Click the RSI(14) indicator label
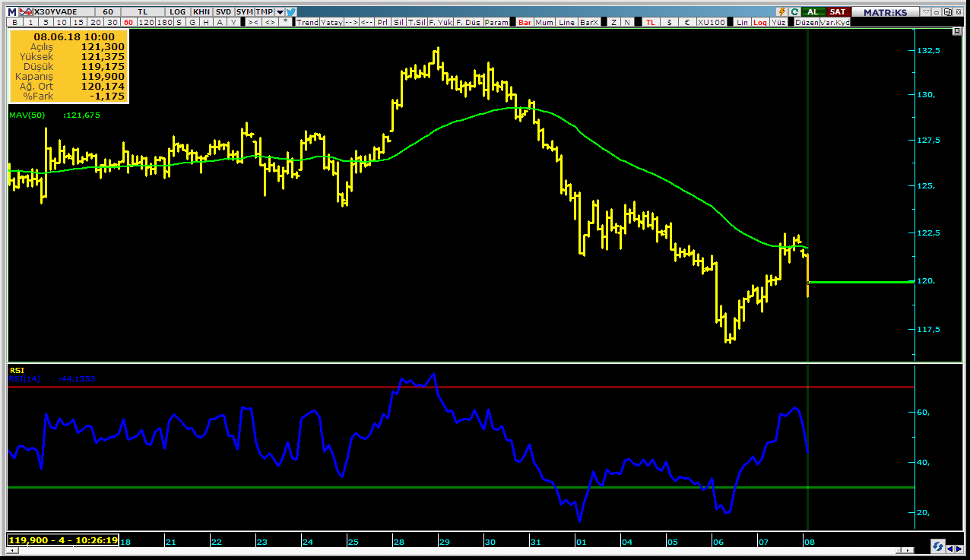 [24, 378]
